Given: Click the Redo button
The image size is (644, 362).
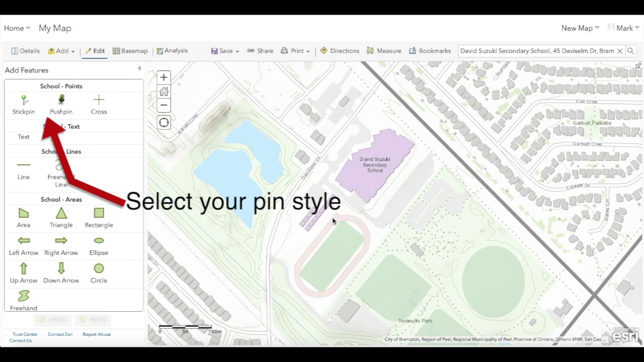Looking at the screenshot, I should (x=93, y=320).
